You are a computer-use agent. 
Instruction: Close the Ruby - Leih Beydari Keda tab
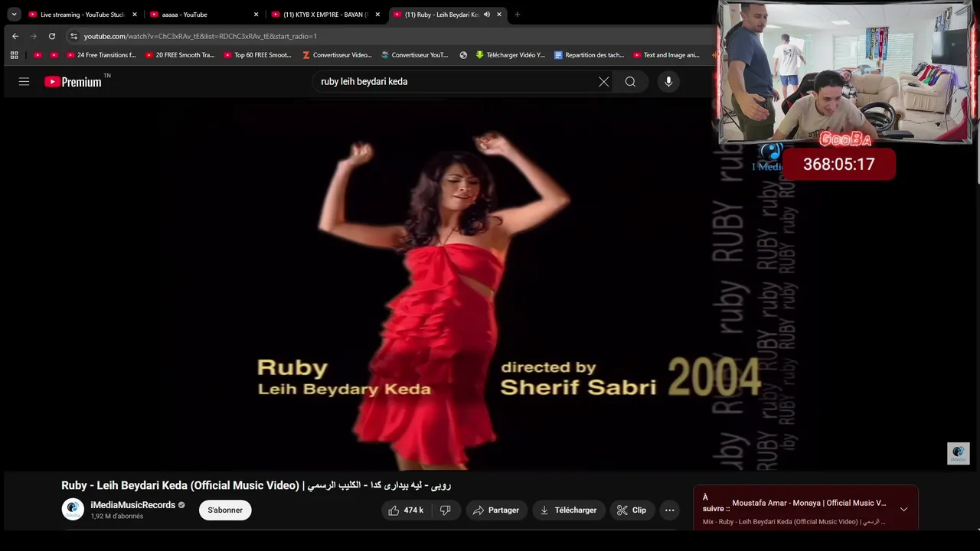(499, 14)
